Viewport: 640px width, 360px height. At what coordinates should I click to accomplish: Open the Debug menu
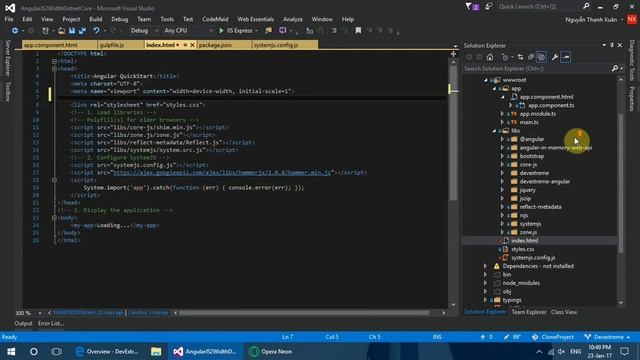click(x=120, y=19)
